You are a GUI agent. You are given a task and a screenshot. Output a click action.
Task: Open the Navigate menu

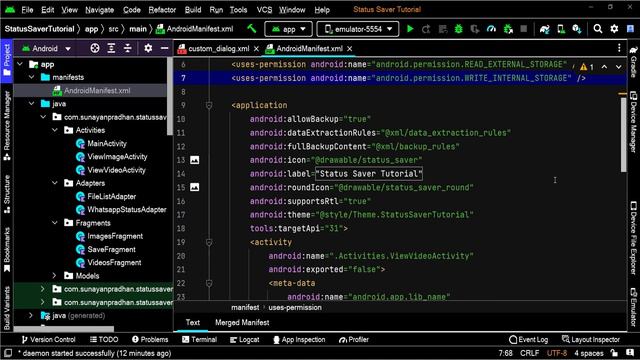pyautogui.click(x=100, y=10)
